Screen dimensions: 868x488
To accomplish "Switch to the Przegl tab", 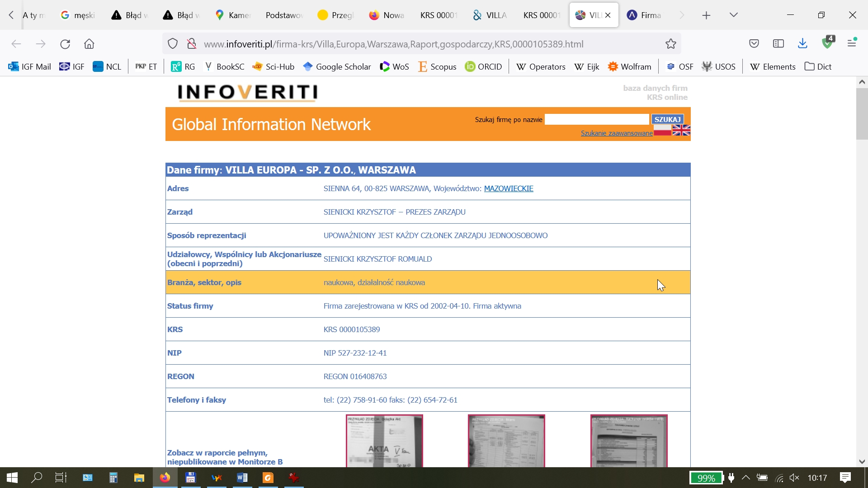I will point(336,15).
